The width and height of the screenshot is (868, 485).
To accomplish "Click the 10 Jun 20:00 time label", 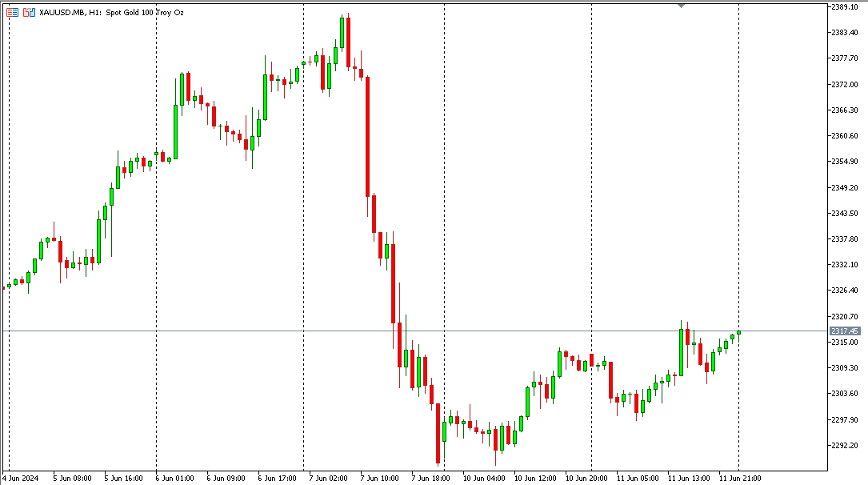I will tap(586, 479).
